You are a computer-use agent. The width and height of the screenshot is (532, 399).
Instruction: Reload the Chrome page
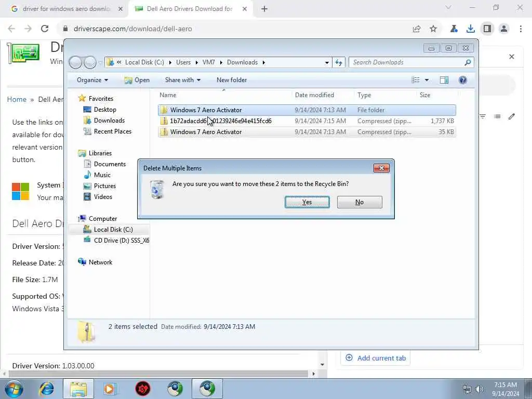[x=45, y=29]
